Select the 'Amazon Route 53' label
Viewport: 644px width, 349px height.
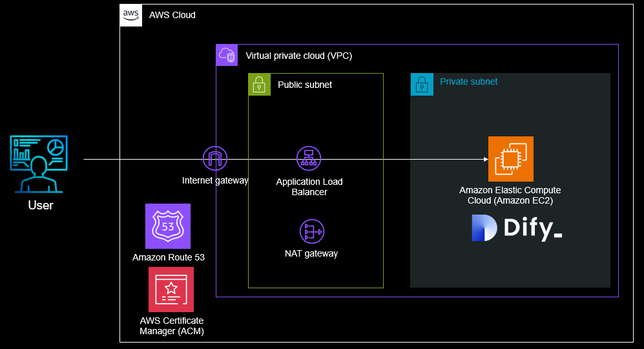pyautogui.click(x=169, y=257)
